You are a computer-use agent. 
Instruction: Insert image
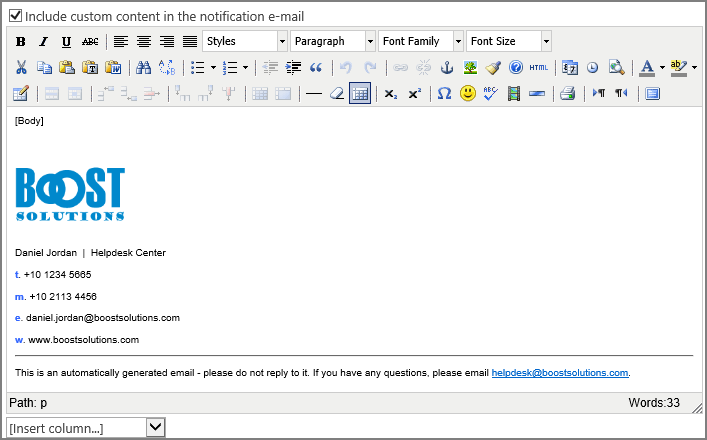[470, 68]
